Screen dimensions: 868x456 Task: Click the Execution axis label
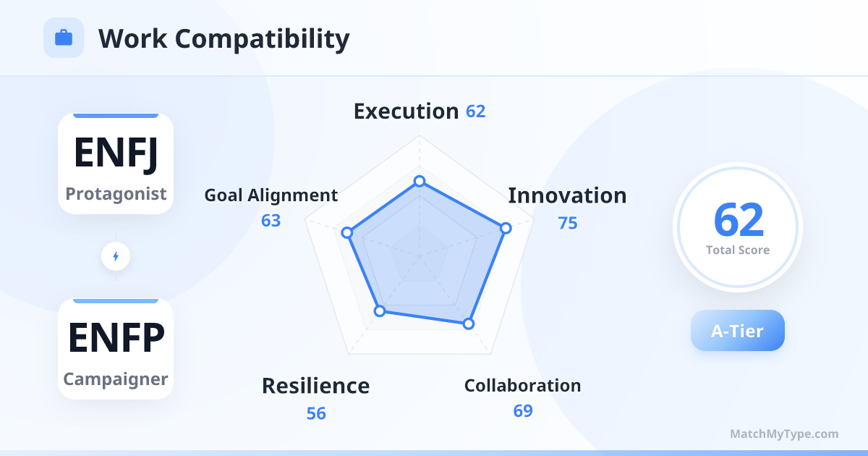click(x=406, y=111)
